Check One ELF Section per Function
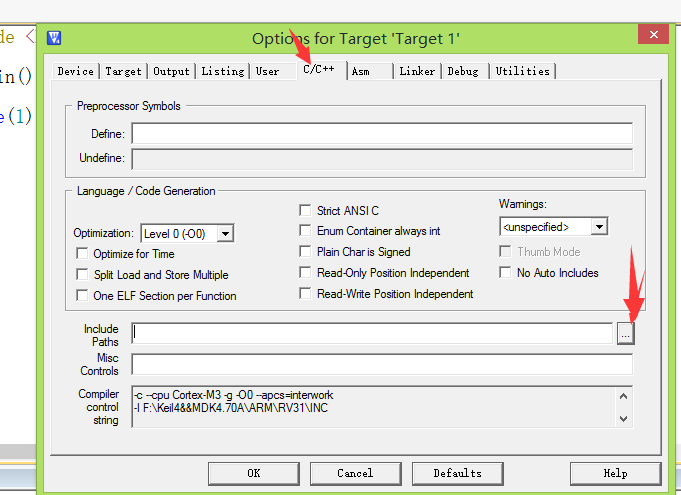 [x=82, y=296]
